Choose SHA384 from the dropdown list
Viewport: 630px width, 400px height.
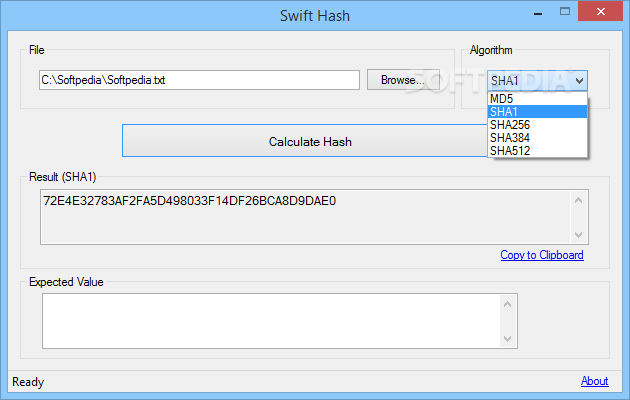point(537,138)
